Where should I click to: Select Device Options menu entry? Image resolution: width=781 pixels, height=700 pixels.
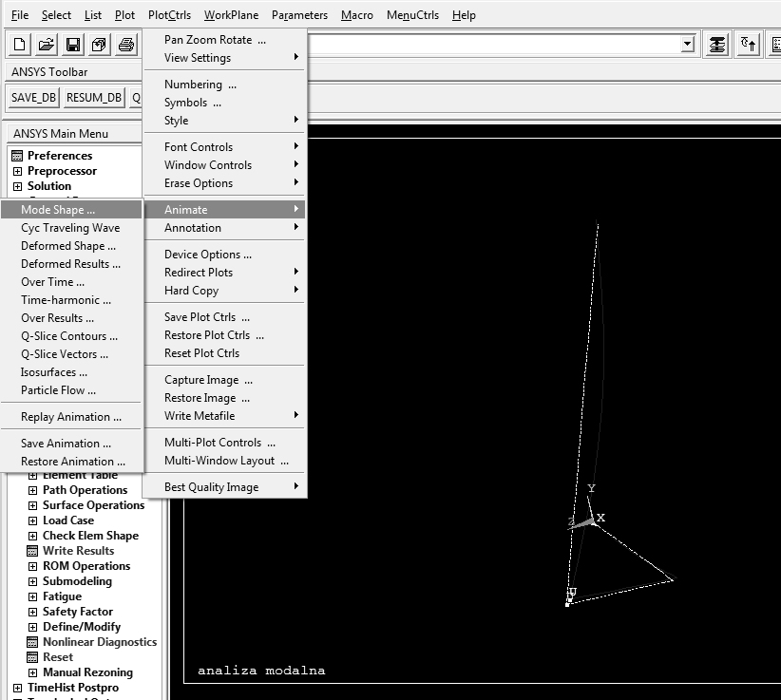[224, 255]
